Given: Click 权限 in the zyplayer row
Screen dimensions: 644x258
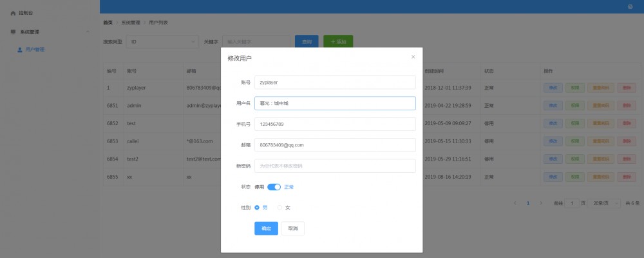Looking at the screenshot, I should pos(575,88).
